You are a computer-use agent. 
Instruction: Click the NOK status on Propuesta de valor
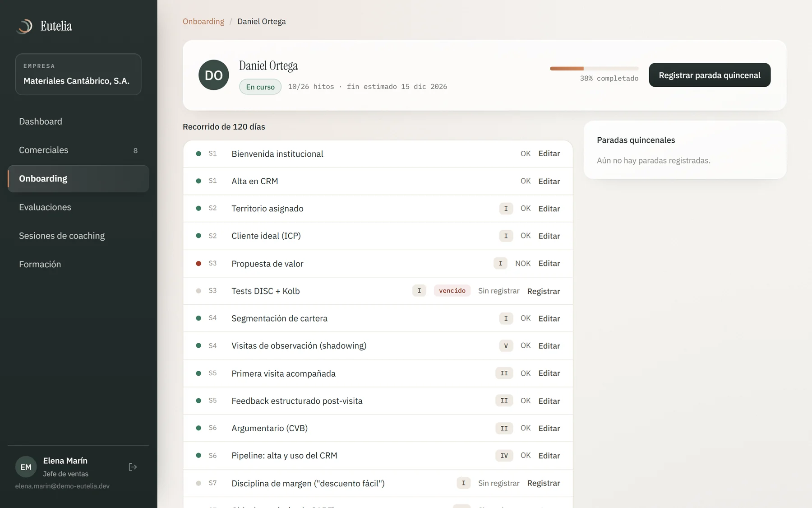[523, 263]
